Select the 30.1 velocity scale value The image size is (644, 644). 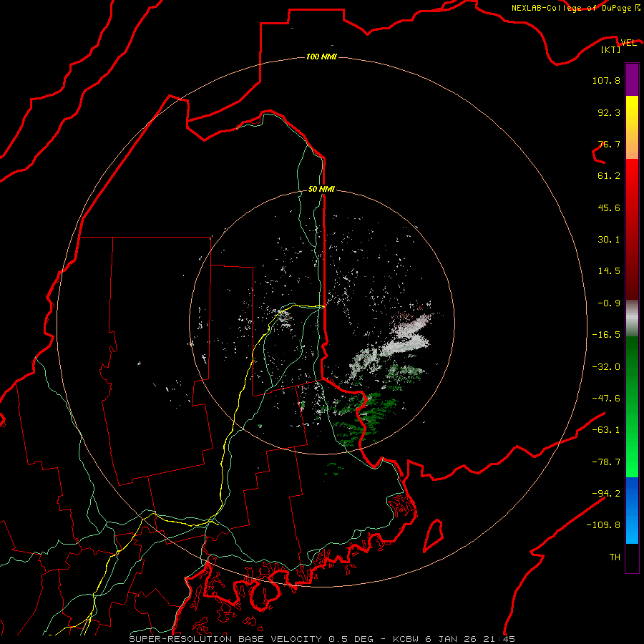pyautogui.click(x=609, y=240)
